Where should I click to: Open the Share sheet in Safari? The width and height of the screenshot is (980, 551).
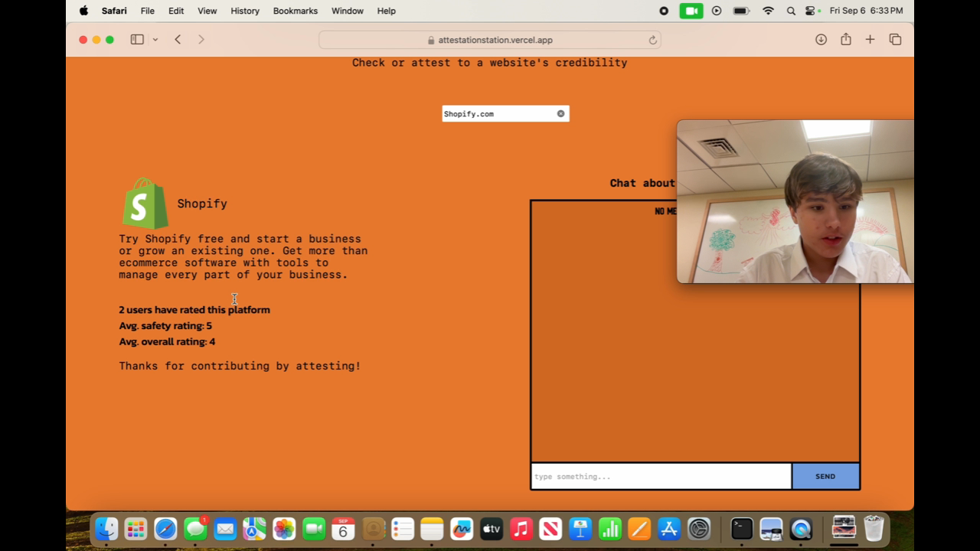point(845,40)
